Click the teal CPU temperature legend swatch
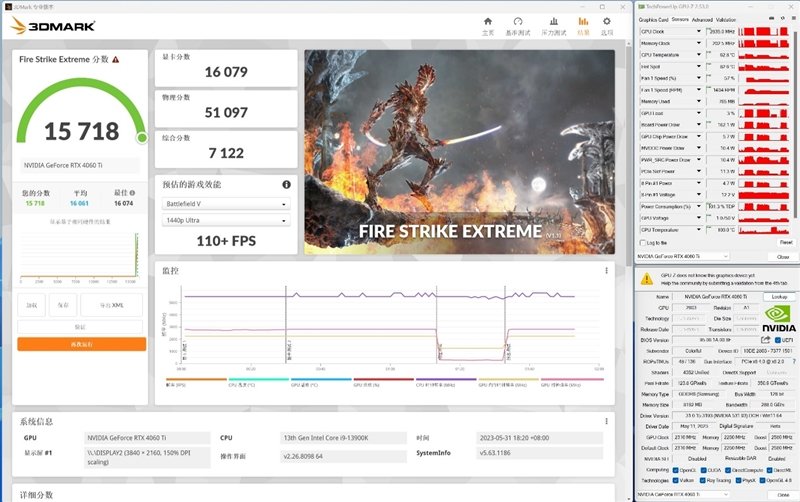Screen dimensions: 800x502 pos(259,379)
